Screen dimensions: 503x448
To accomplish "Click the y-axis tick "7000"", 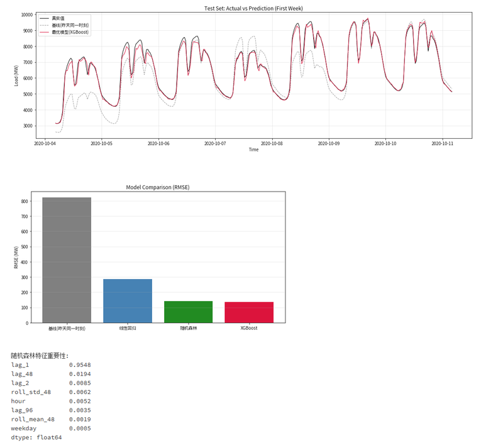I will [28, 62].
